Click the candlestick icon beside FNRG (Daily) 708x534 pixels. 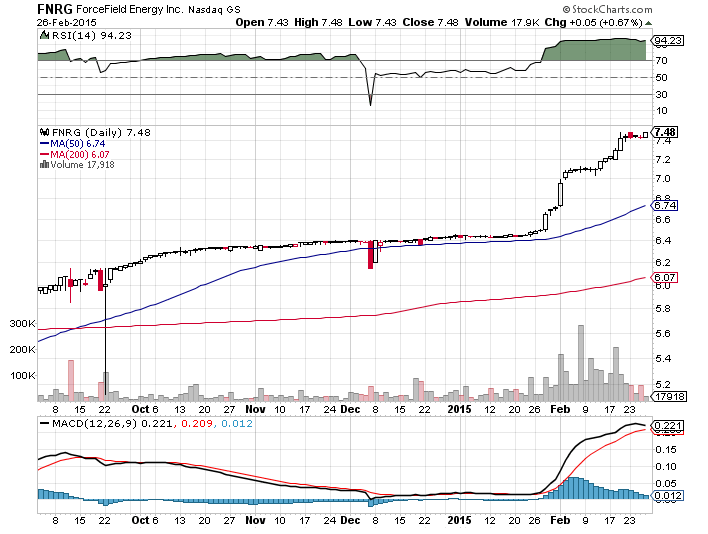44,132
